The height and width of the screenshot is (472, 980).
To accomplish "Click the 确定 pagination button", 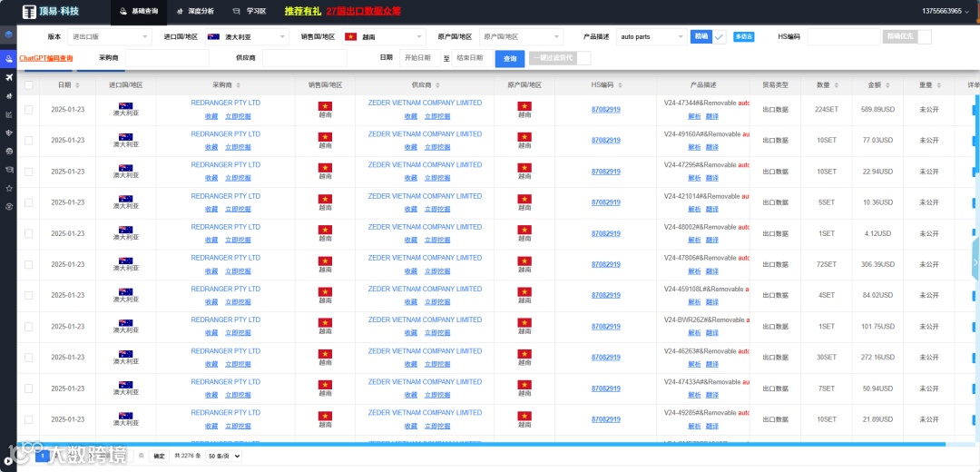I will pos(160,457).
